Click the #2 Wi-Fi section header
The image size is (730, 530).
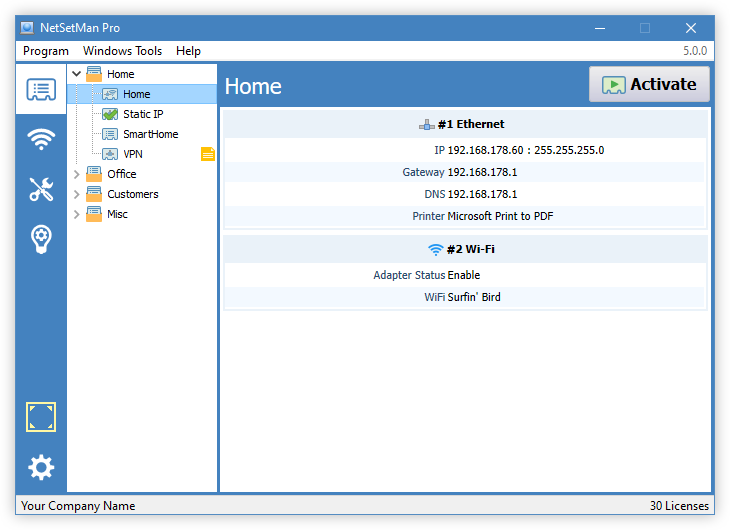tap(465, 250)
